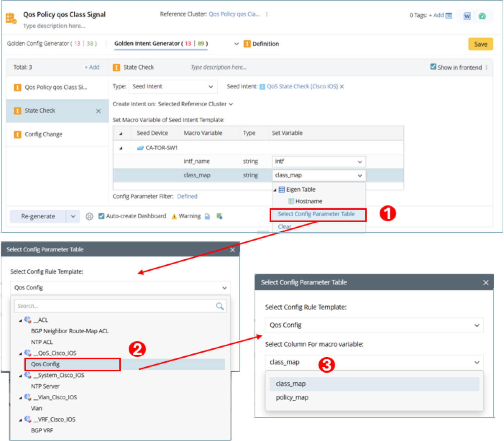Click + Add next to 0 Tags

[436, 15]
